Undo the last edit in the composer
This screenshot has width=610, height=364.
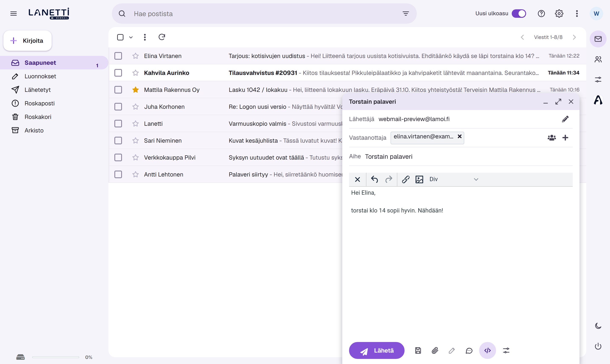374,179
